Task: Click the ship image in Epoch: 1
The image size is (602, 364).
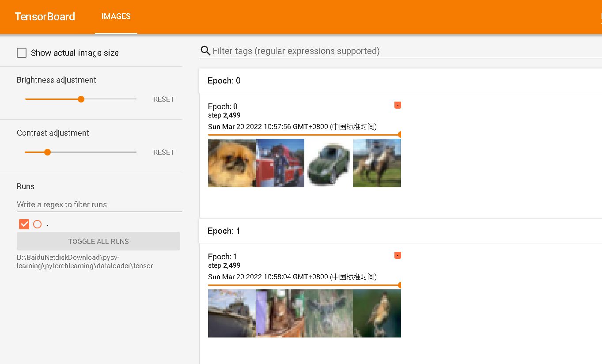Action: pos(232,314)
